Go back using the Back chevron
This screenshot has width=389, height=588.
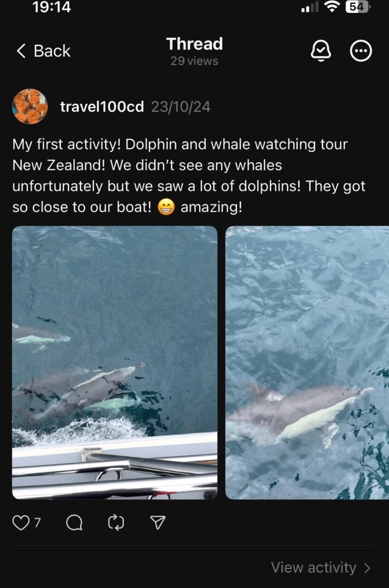tap(43, 51)
